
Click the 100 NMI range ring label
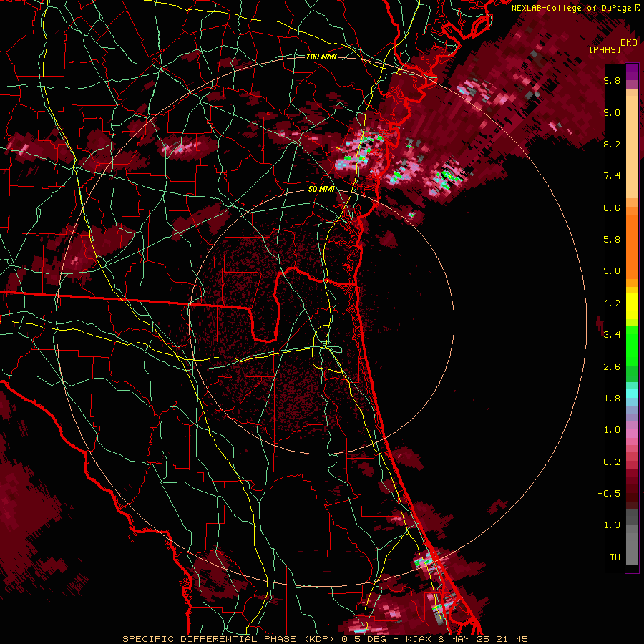coord(321,57)
